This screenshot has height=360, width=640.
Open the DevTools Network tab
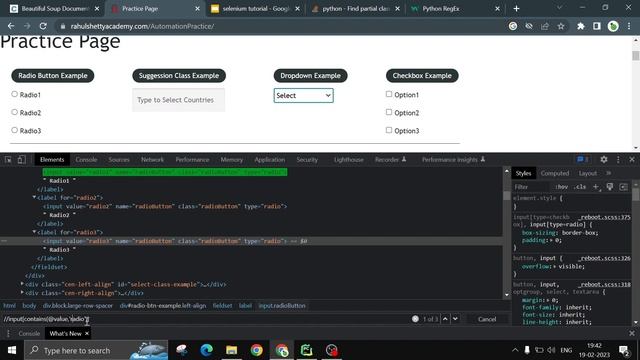(x=152, y=160)
